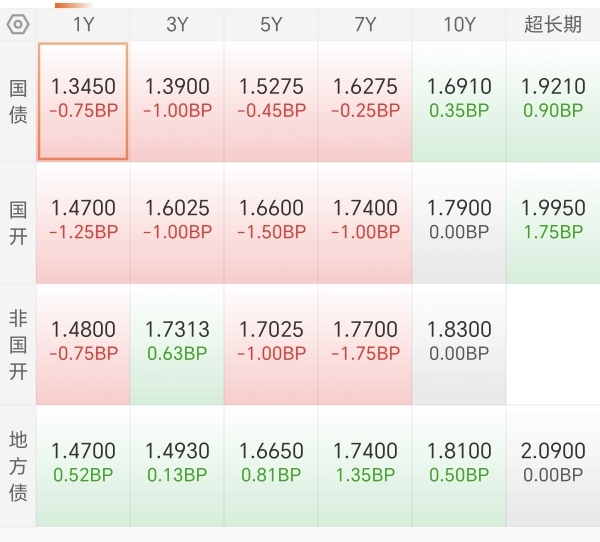This screenshot has width=600, height=542.
Task: Open 非国开 3Y cell showing 1.7313
Action: [x=177, y=344]
